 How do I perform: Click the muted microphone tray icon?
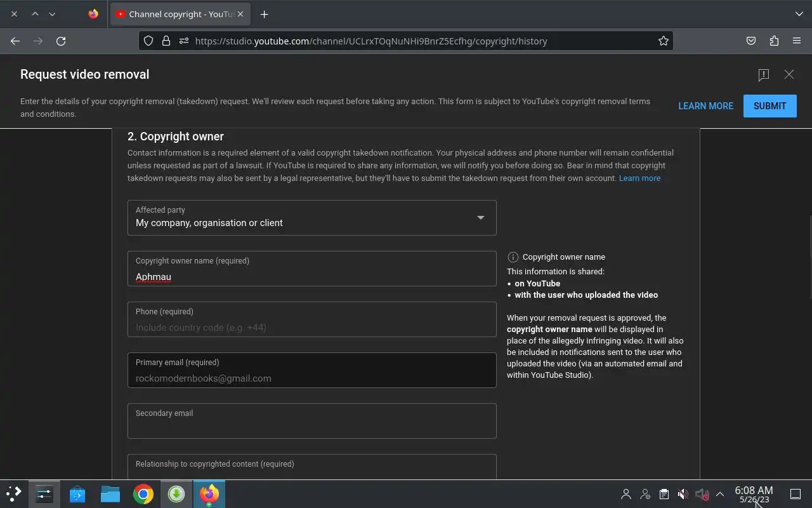coord(702,494)
